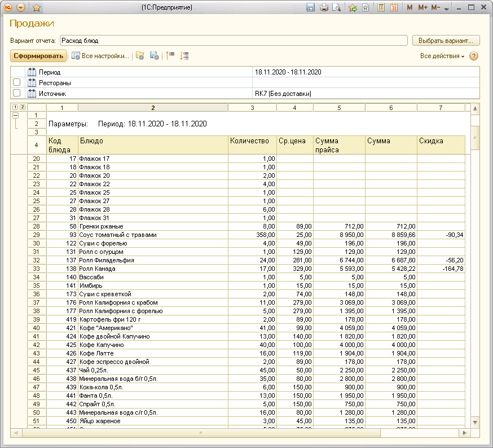
Task: Collapse the parameters group minus box
Action: [x=15, y=116]
